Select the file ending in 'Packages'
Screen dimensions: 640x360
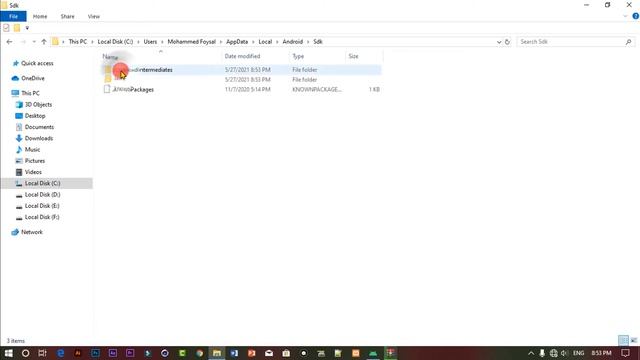click(x=242, y=89)
